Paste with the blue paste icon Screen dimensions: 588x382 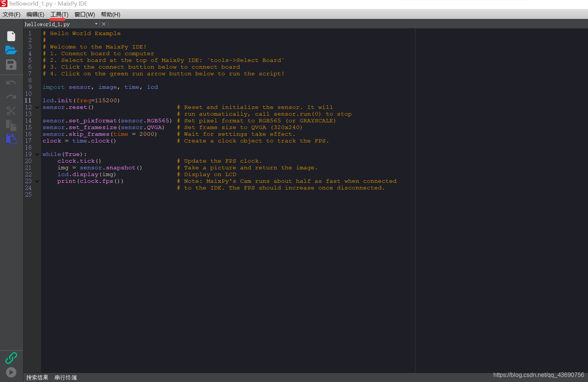[11, 139]
